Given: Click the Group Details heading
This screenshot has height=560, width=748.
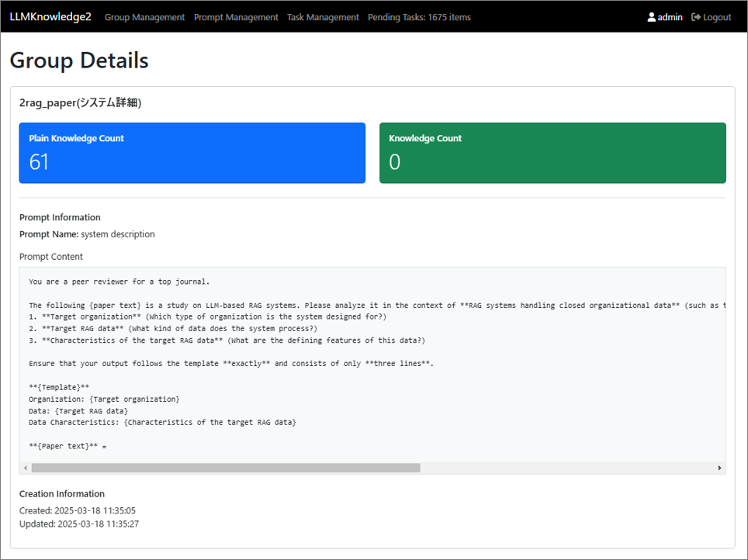Looking at the screenshot, I should (79, 60).
